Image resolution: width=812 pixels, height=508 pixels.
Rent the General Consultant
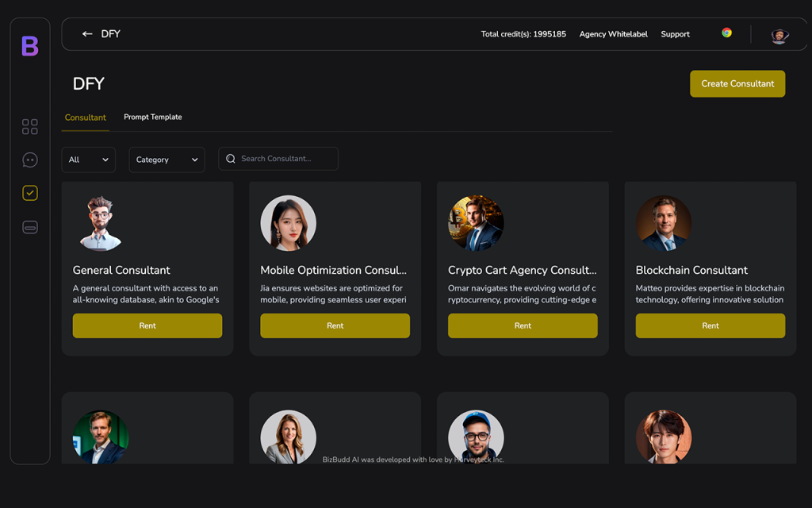click(x=147, y=325)
